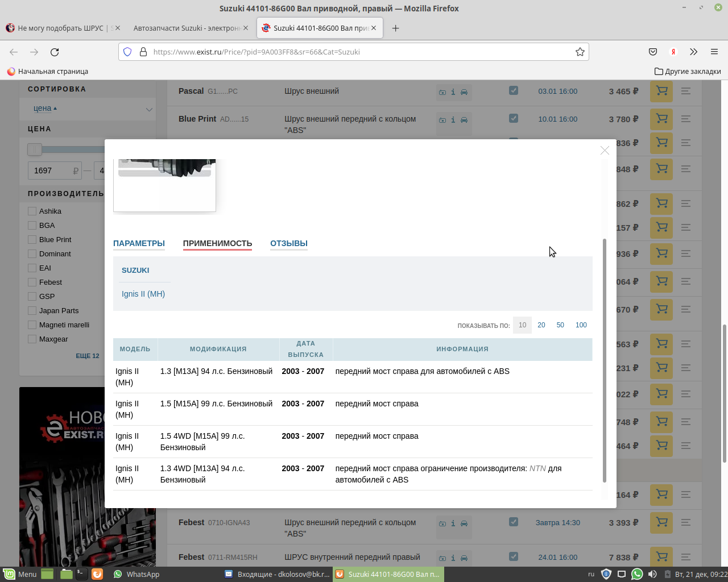Tick the BGA manufacturer checkbox
This screenshot has height=582, width=728.
[x=32, y=225]
